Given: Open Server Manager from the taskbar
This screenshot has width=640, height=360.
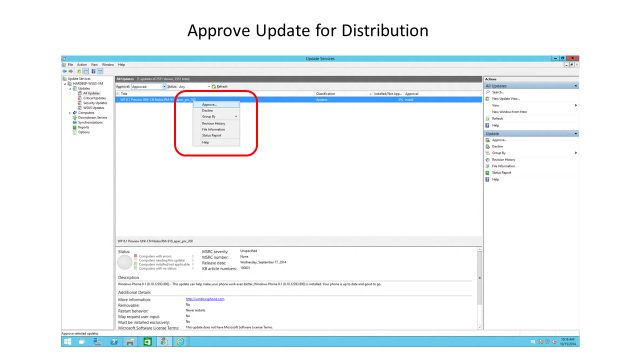Looking at the screenshot, I should click(98, 342).
